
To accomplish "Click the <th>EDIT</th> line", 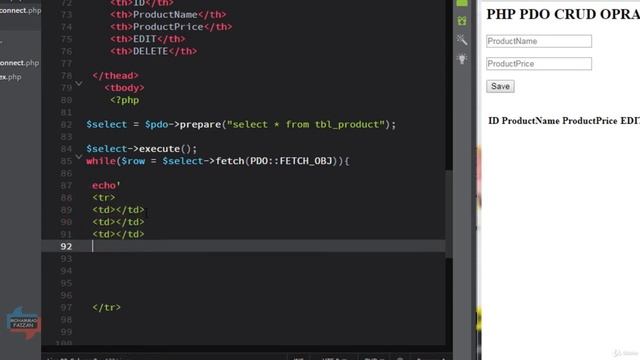I will 147,39.
